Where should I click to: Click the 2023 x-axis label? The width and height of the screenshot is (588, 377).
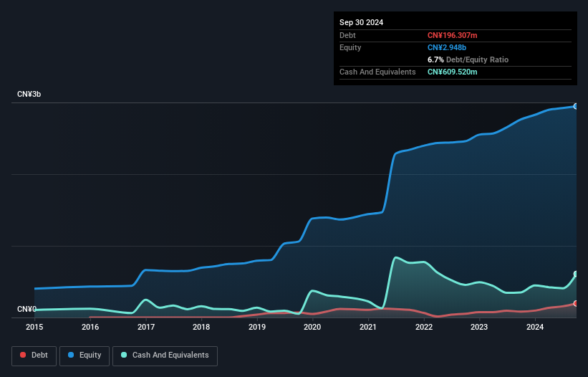click(479, 327)
